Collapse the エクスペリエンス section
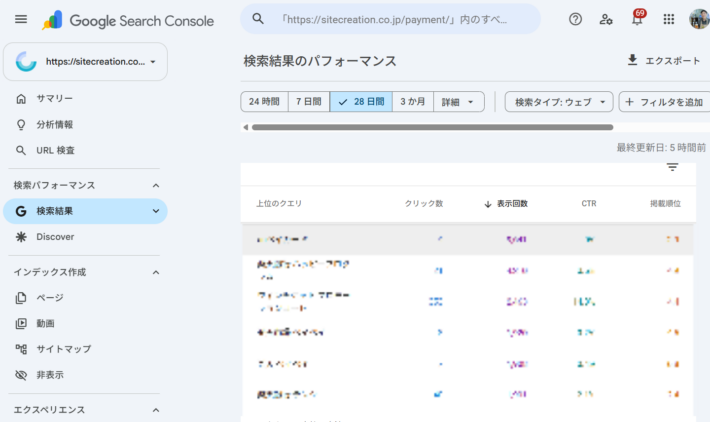Viewport: 710px width, 422px height. [x=156, y=410]
